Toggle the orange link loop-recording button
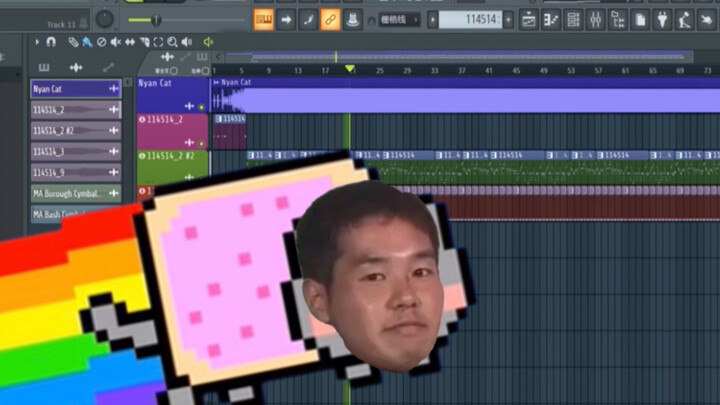Image resolution: width=720 pixels, height=405 pixels. (x=330, y=20)
